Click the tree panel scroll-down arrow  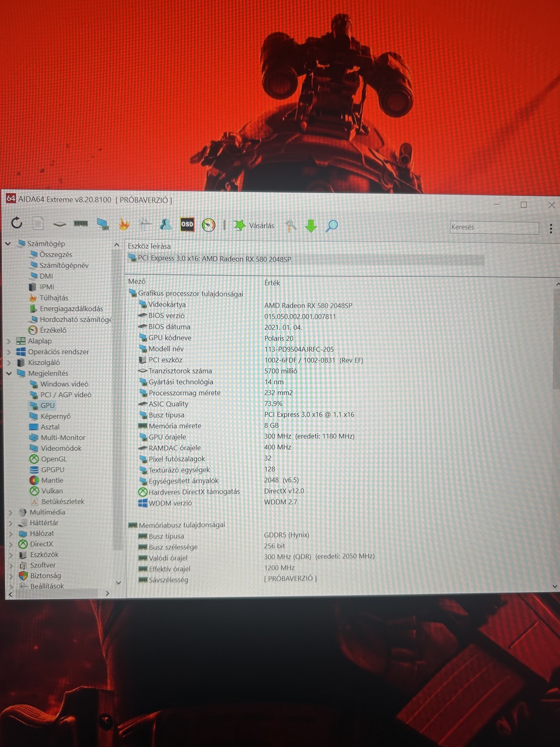118,583
